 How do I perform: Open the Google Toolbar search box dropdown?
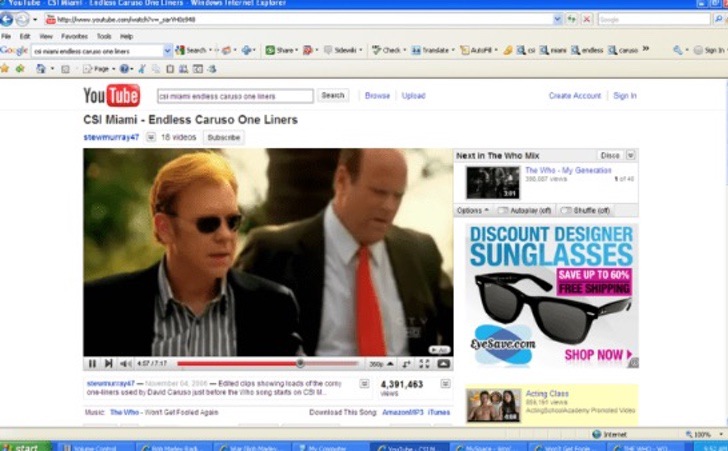[167, 50]
